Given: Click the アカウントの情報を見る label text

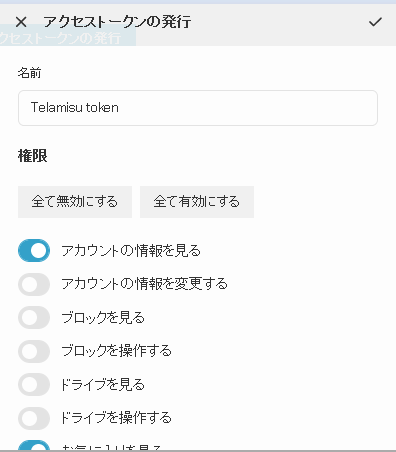Looking at the screenshot, I should pos(131,250).
